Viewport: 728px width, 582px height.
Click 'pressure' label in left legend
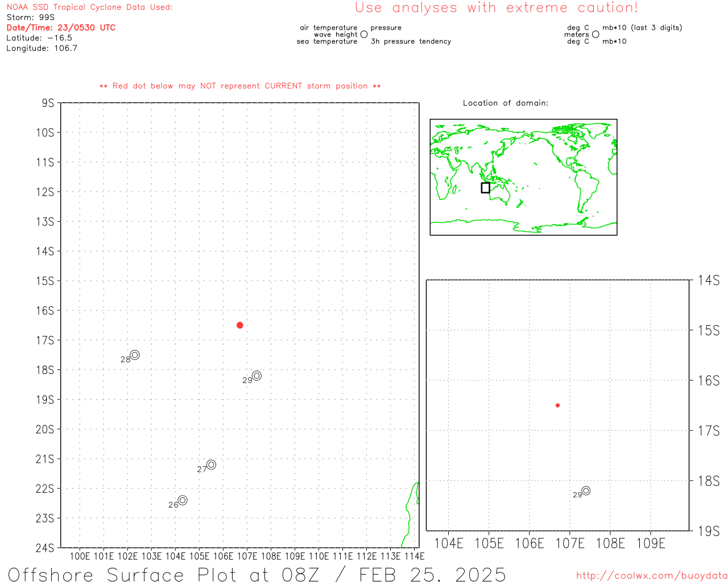386,28
